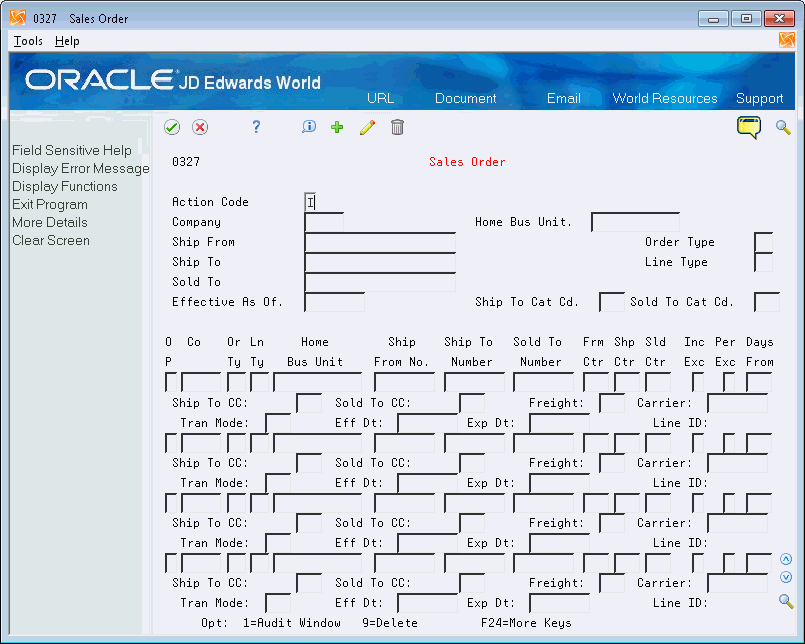Click the trash can delete icon
The image size is (805, 644).
click(x=397, y=127)
